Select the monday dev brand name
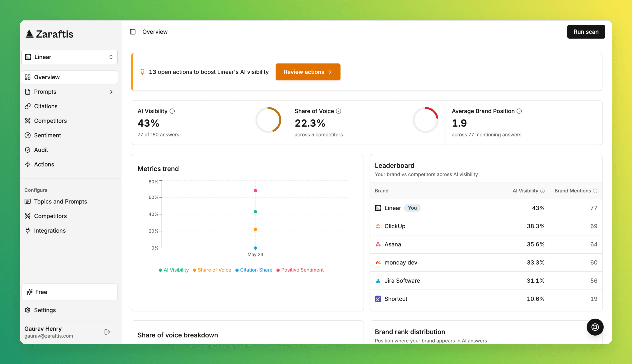This screenshot has height=364, width=632. click(x=401, y=262)
